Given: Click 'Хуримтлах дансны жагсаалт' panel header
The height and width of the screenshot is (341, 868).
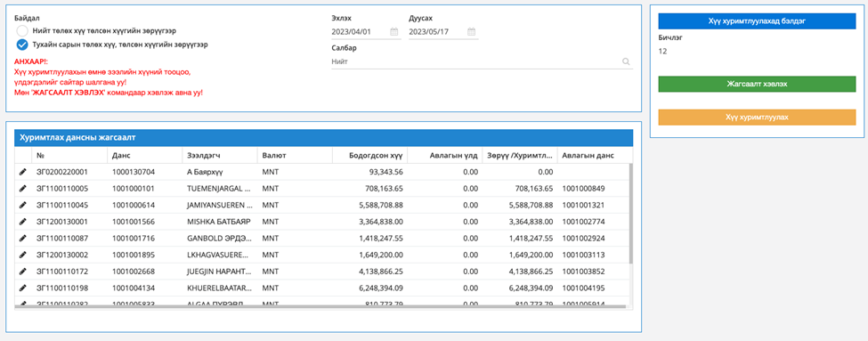Looking at the screenshot, I should pyautogui.click(x=323, y=138).
